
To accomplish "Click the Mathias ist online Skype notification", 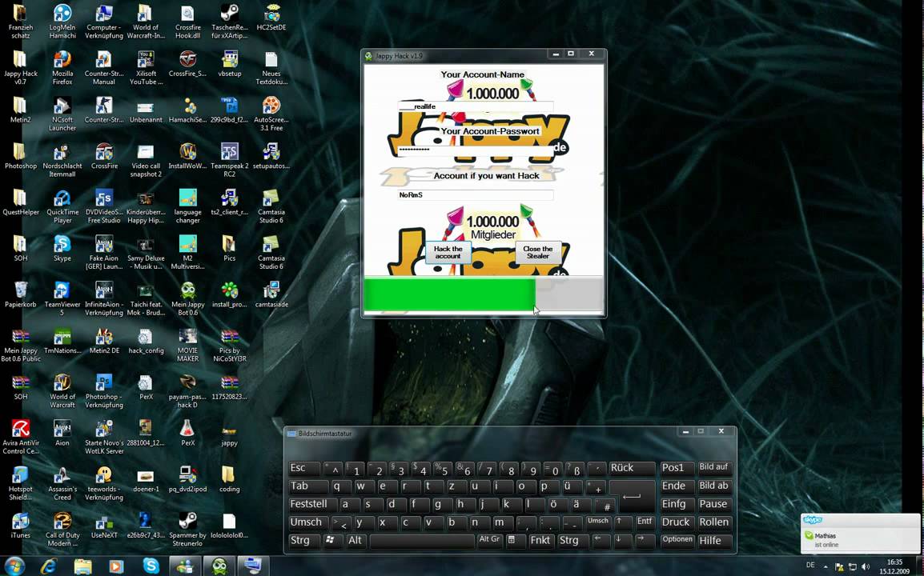I will coord(860,534).
